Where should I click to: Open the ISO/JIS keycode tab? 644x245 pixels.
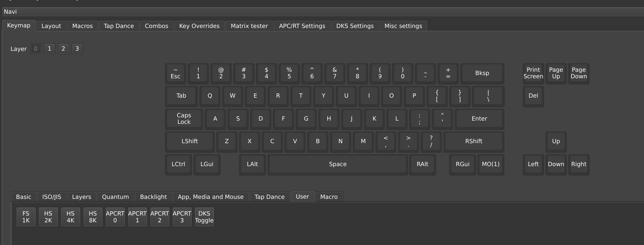pyautogui.click(x=52, y=197)
